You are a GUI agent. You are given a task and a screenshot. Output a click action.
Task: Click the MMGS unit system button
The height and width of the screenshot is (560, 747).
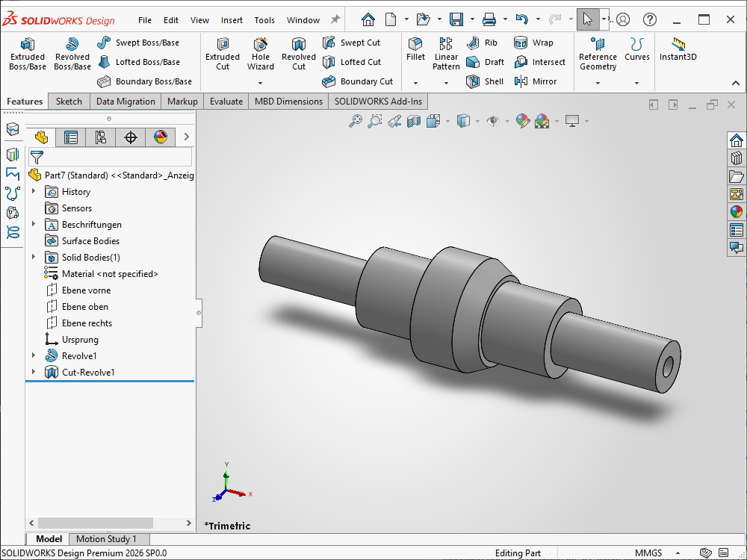point(648,553)
